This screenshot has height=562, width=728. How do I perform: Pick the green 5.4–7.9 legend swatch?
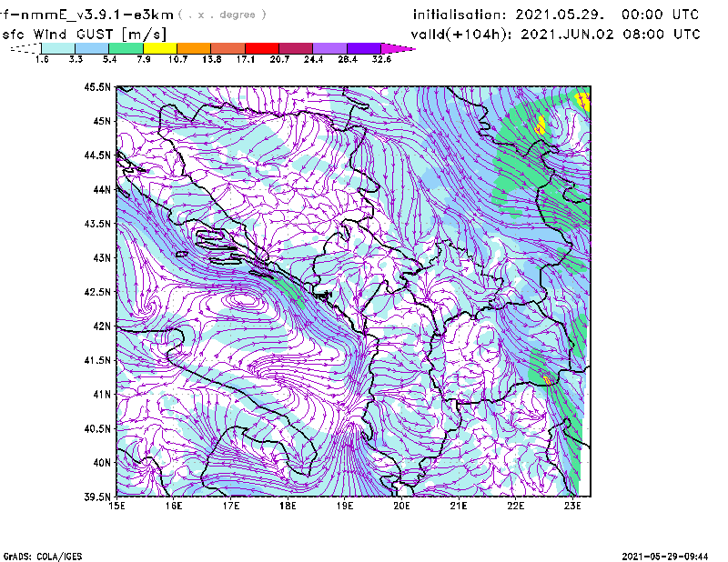tap(126, 48)
